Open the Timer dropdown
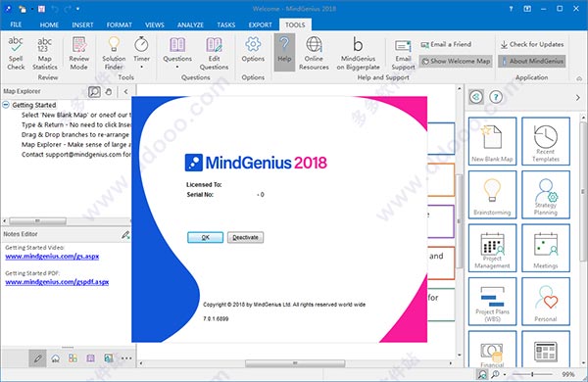588x382 pixels. [x=141, y=53]
